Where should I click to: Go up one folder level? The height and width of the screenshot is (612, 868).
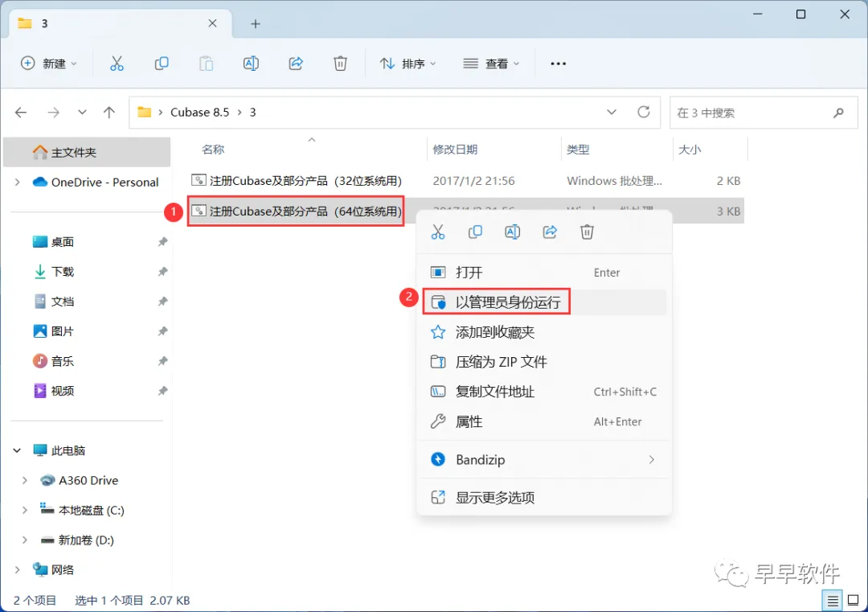109,113
